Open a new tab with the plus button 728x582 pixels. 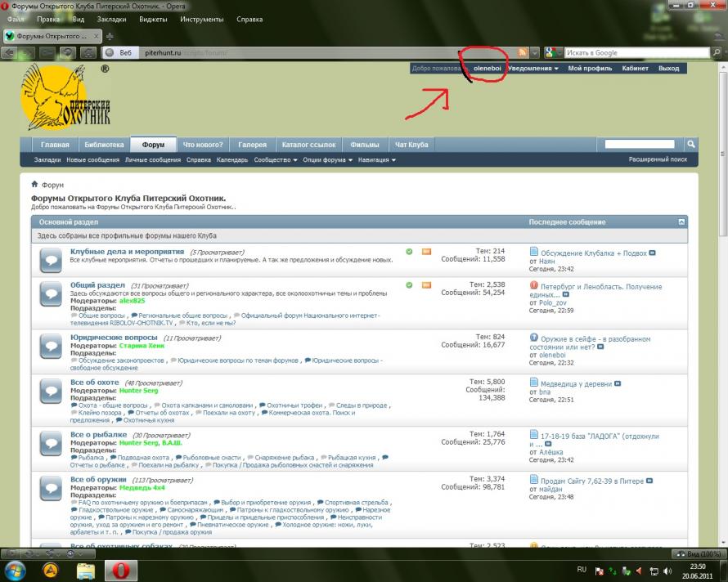click(x=110, y=37)
